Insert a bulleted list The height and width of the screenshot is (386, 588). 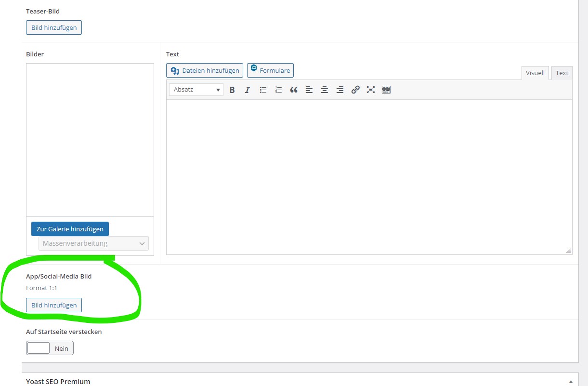click(263, 90)
